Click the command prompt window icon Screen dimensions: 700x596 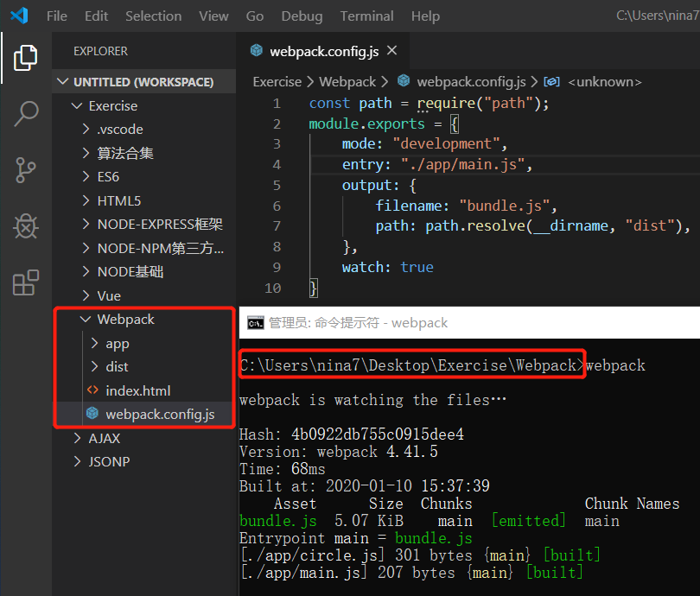255,322
